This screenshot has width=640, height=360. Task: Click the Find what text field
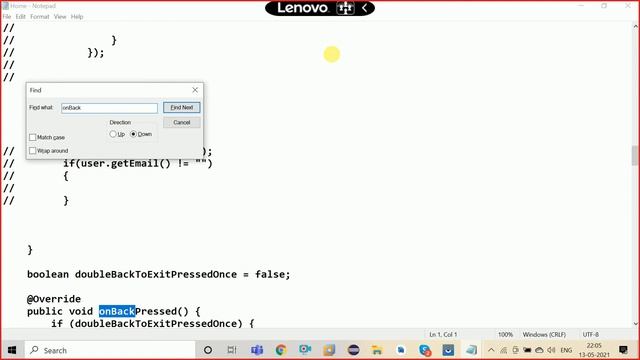[x=109, y=108]
